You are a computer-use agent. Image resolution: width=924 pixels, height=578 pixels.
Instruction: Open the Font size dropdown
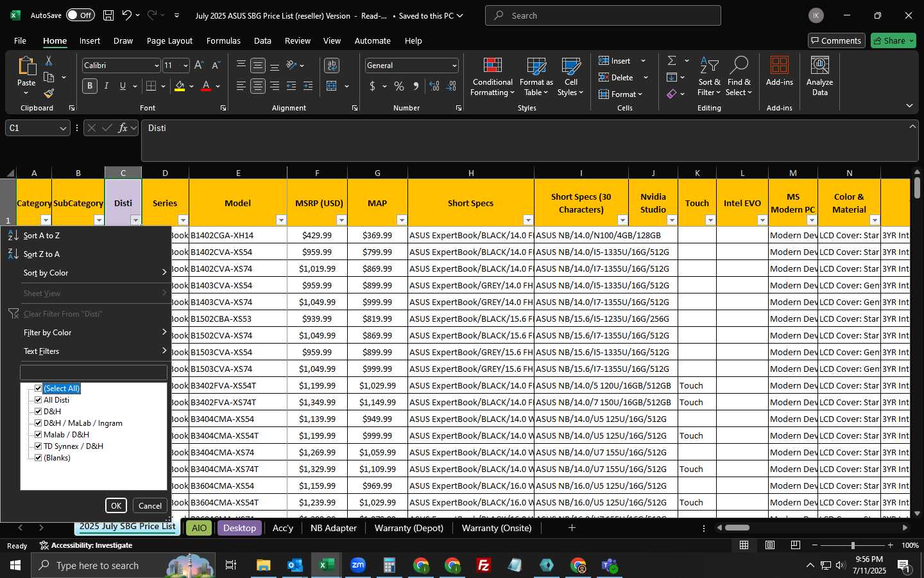click(x=185, y=66)
